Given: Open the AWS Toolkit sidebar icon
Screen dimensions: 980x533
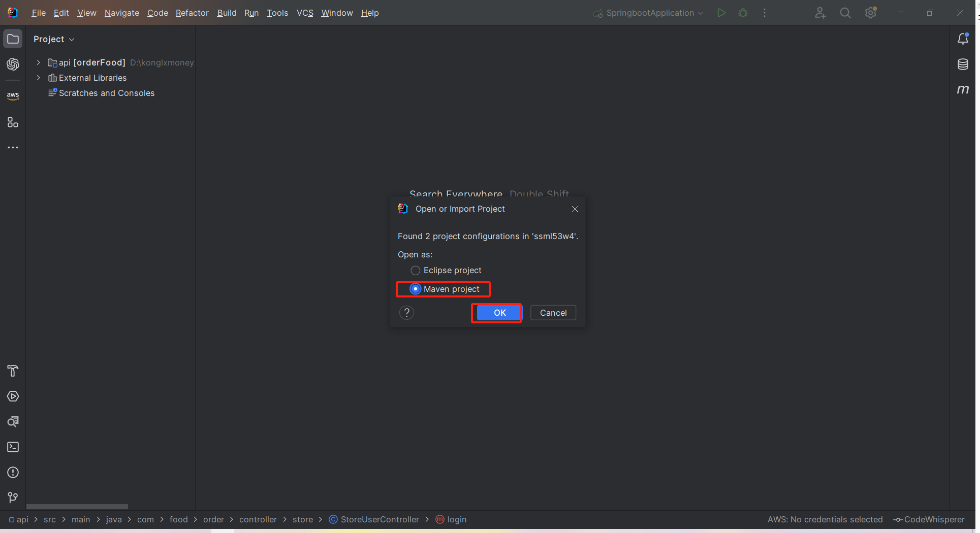Looking at the screenshot, I should (13, 95).
